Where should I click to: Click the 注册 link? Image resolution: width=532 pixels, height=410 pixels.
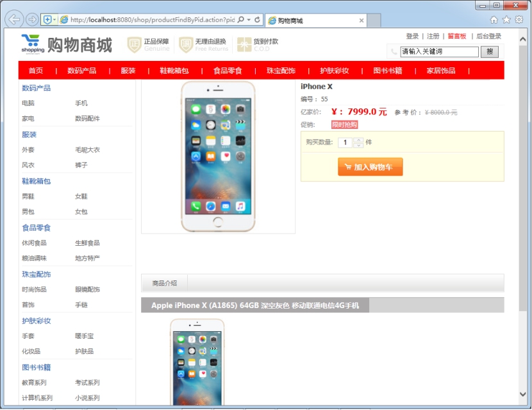[433, 36]
